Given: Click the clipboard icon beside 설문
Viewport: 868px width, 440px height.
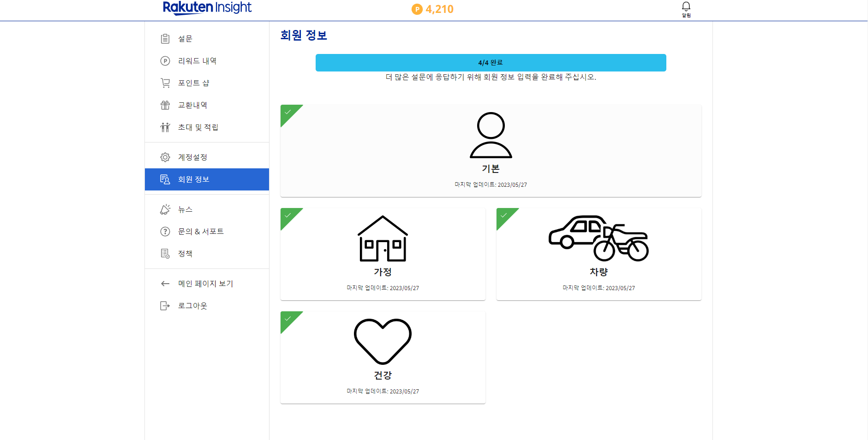Looking at the screenshot, I should coord(165,39).
